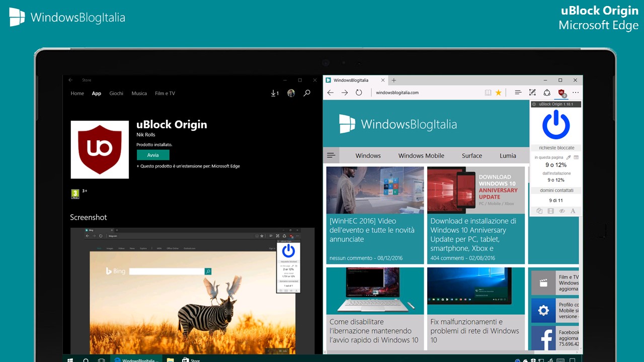
Task: Open uBlock dashboard via gear icon
Action: [534, 104]
